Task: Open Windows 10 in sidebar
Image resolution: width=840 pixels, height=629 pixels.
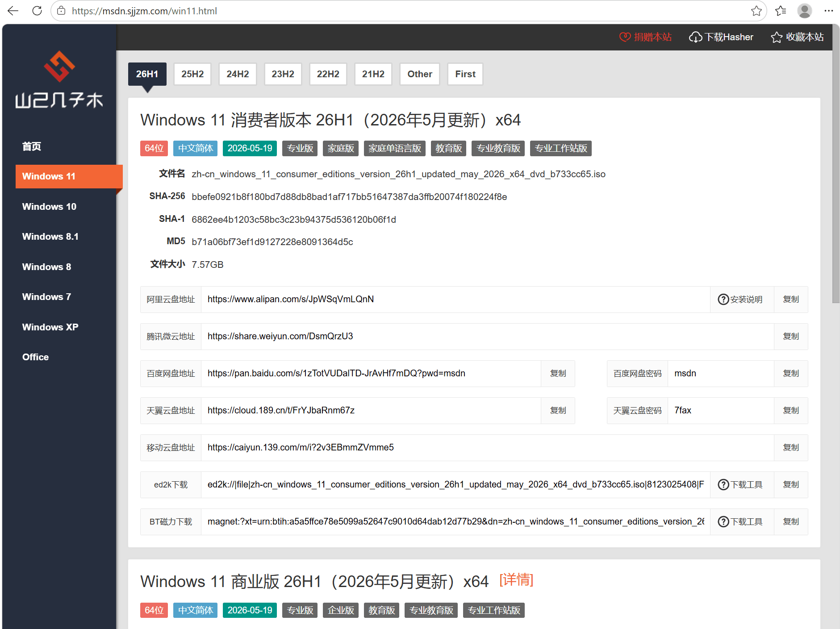Action: (x=49, y=207)
